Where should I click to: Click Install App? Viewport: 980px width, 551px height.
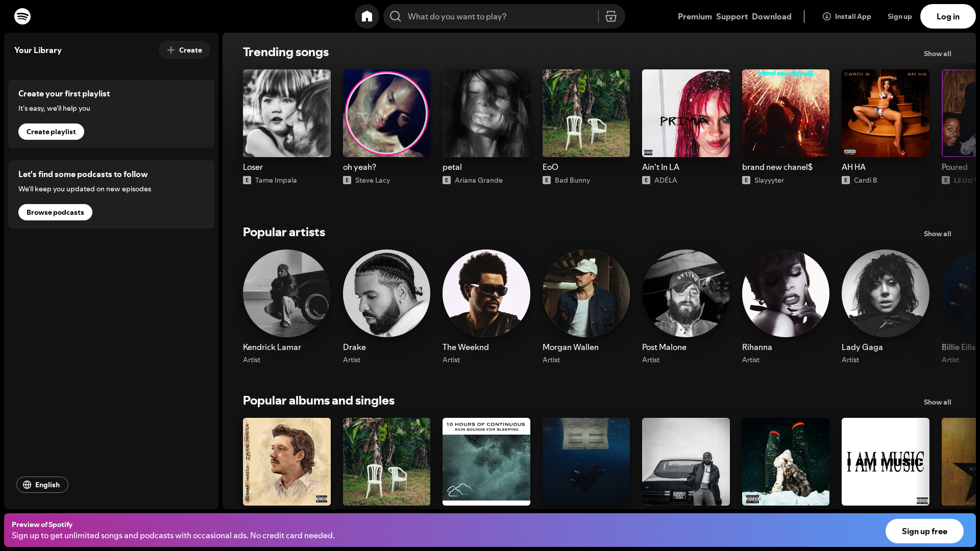tap(847, 16)
